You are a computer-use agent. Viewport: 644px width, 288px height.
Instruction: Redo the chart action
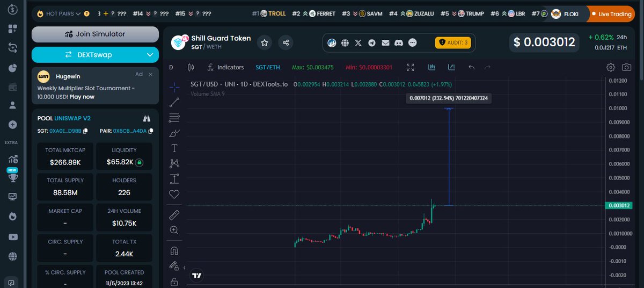(x=487, y=67)
